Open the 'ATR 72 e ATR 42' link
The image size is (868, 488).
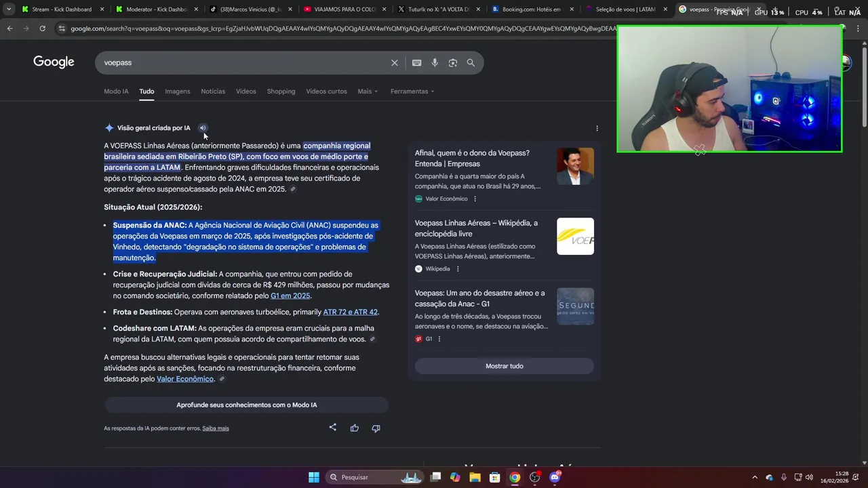[x=351, y=312]
